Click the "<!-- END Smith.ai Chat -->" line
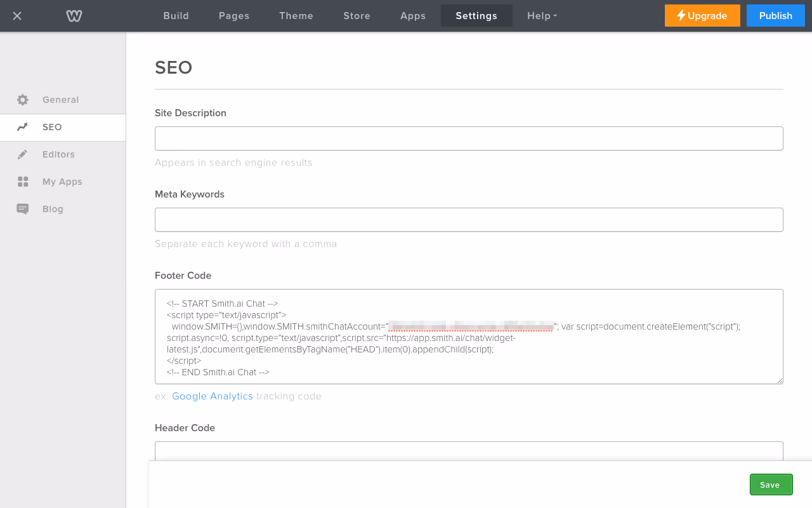This screenshot has width=812, height=508. pos(218,372)
